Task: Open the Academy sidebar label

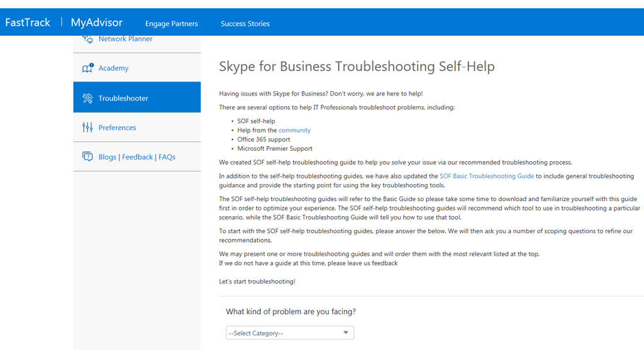Action: coord(113,68)
